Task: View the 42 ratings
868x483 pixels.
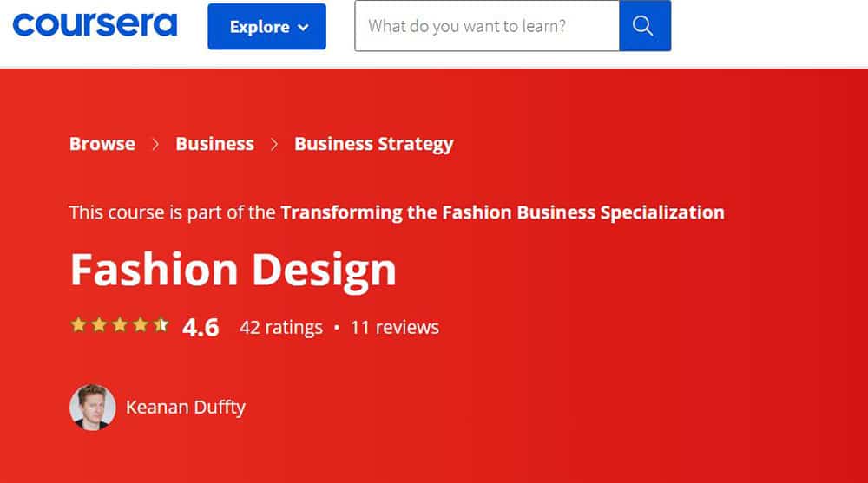Action: point(281,328)
